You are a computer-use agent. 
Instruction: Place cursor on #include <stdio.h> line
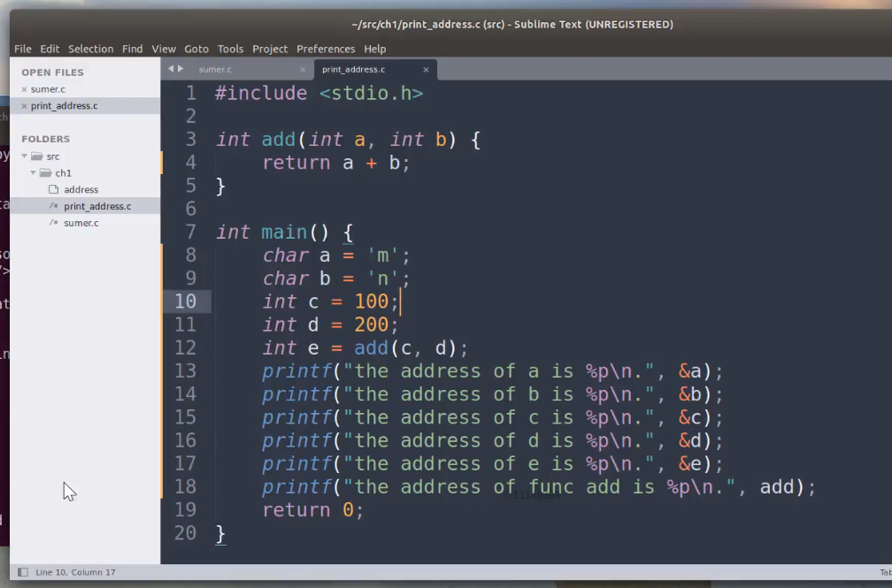point(319,93)
